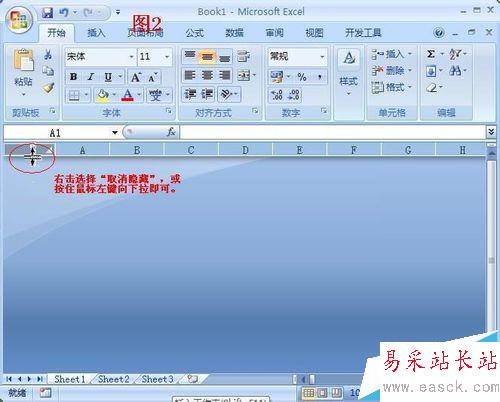Select the Format Painter brush
Image resolution: width=500 pixels, height=402 pixels.
click(x=48, y=88)
